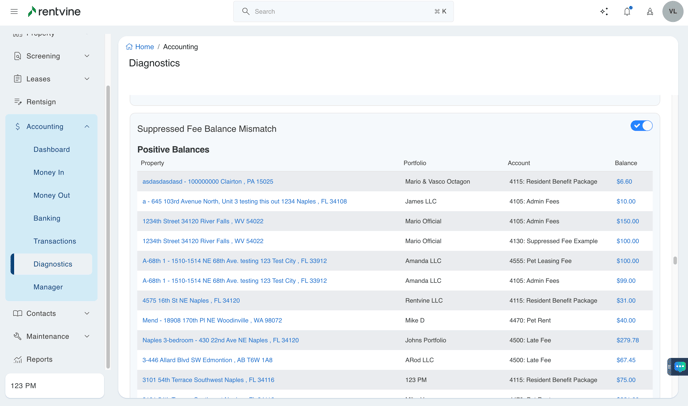
Task: Expand the Screening sidebar menu
Action: (x=87, y=56)
